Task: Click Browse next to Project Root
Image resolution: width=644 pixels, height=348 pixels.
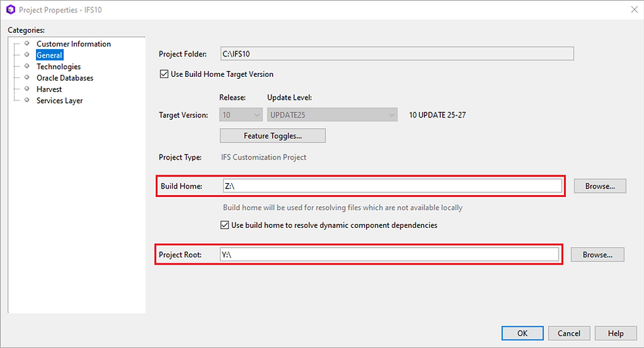Action: coord(597,255)
